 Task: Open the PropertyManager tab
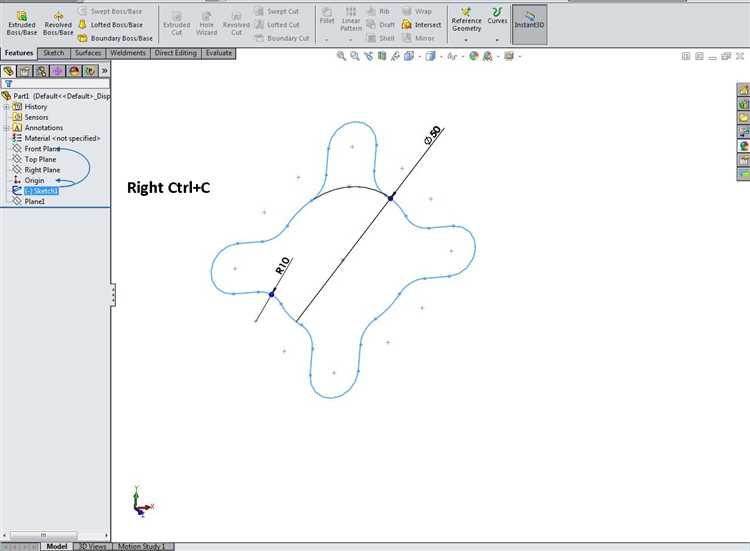pyautogui.click(x=25, y=71)
